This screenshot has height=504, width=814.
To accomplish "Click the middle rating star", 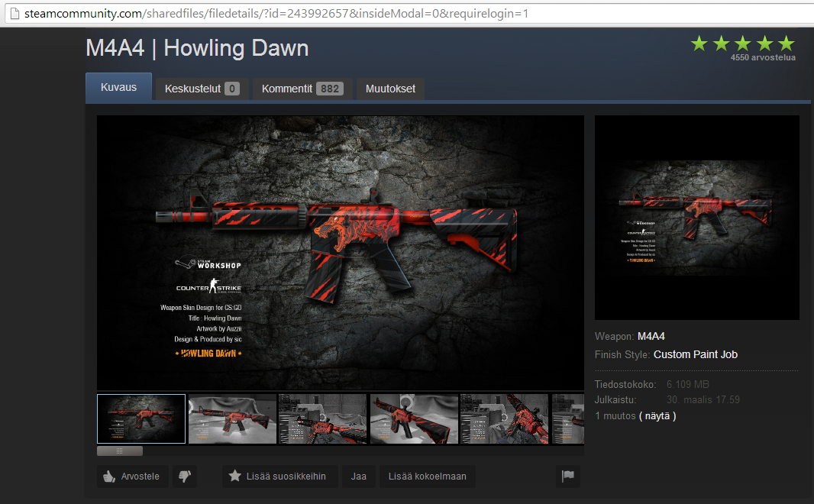I will [741, 44].
